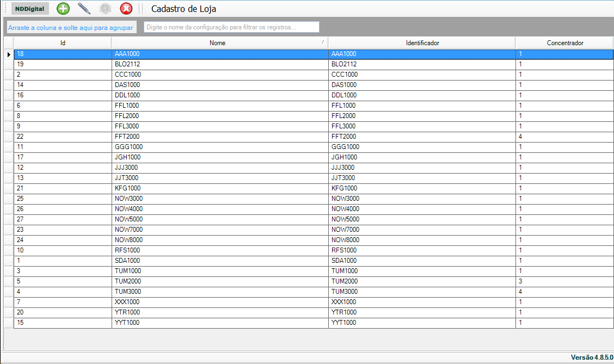Click the toolbar drag grip handle
The height and width of the screenshot is (364, 614).
[5, 9]
